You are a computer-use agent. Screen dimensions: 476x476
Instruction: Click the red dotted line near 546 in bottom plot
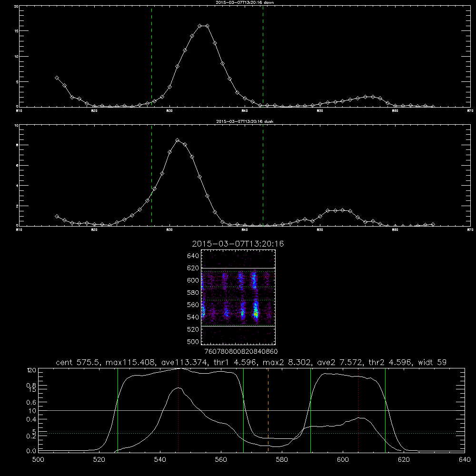(x=178, y=410)
